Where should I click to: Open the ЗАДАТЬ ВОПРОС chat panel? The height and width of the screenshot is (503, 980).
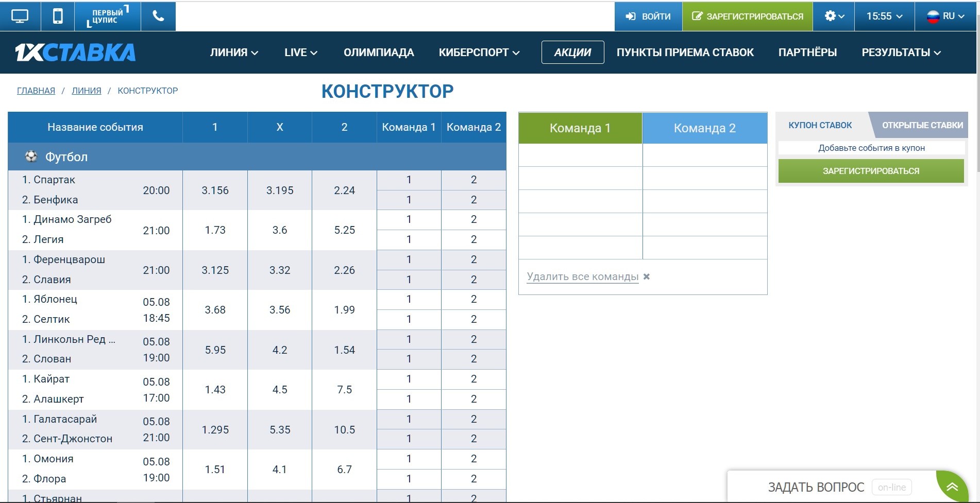click(x=816, y=487)
